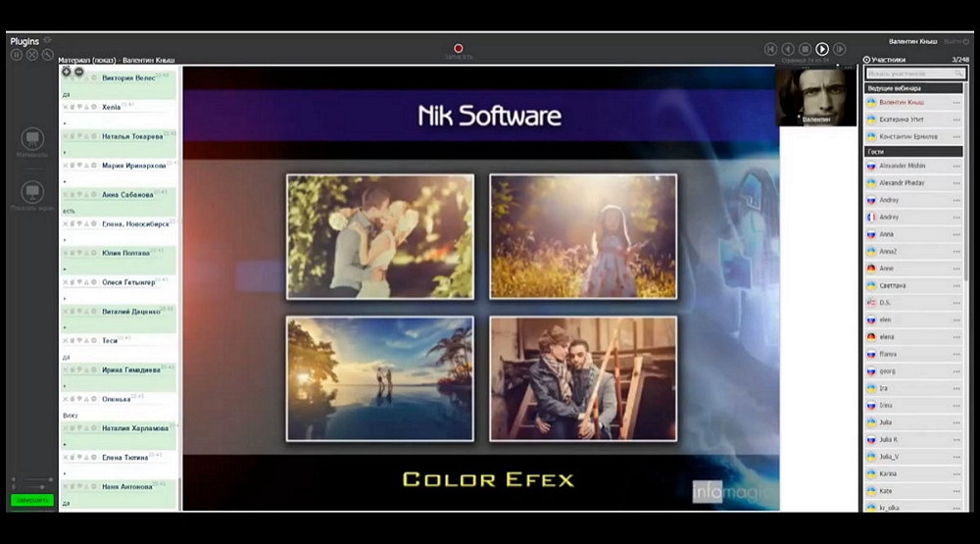
Task: Delete Оленька's chat message with X icon
Action: tap(65, 399)
